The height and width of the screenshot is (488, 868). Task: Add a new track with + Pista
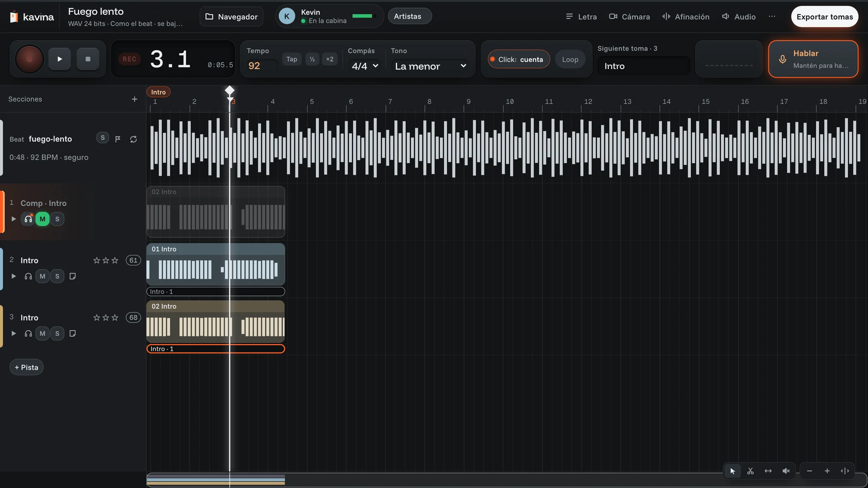point(26,367)
